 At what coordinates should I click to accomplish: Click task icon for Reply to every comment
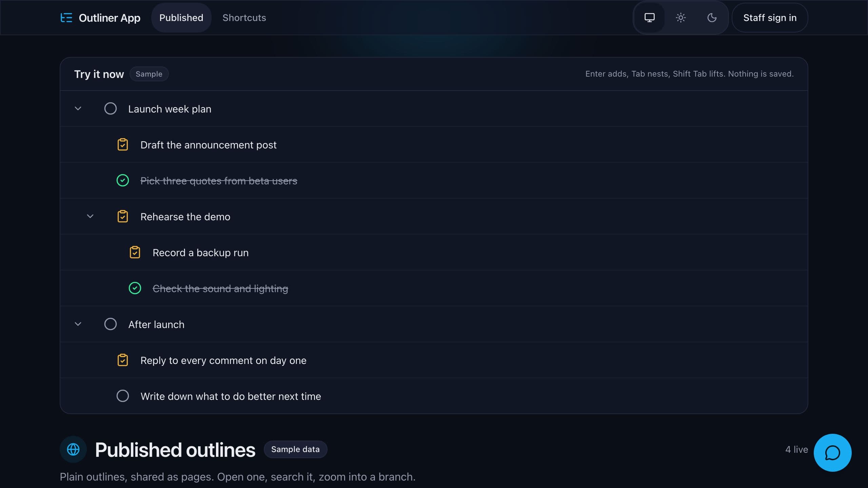(123, 360)
